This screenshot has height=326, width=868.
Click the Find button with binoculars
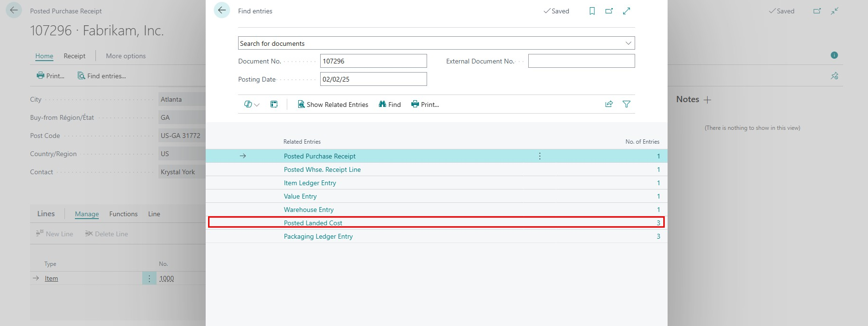click(x=389, y=105)
